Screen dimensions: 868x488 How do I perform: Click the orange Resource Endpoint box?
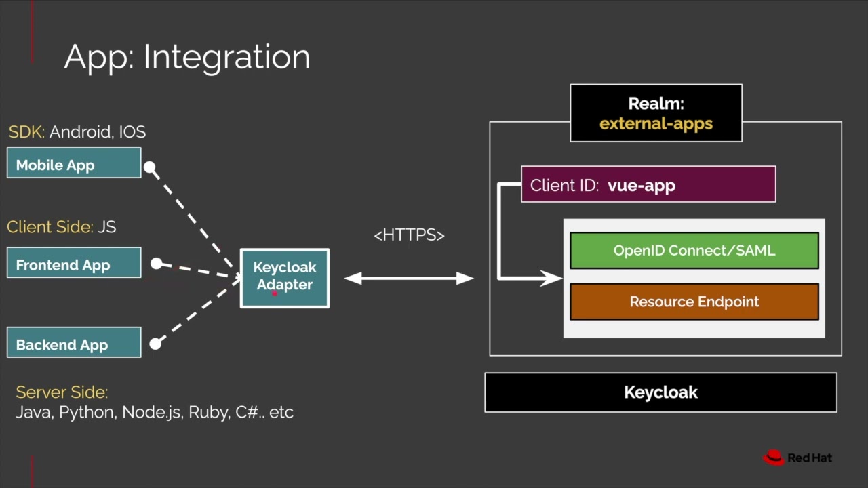point(694,302)
